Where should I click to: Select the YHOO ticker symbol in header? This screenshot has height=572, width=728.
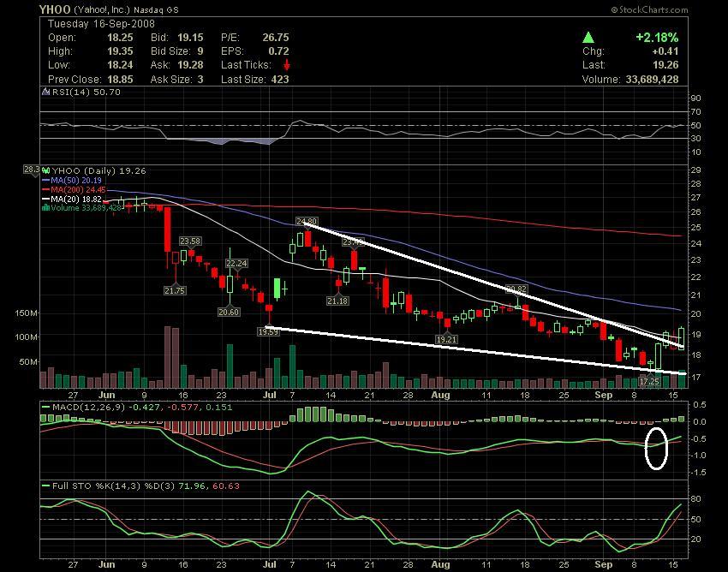tap(55, 9)
